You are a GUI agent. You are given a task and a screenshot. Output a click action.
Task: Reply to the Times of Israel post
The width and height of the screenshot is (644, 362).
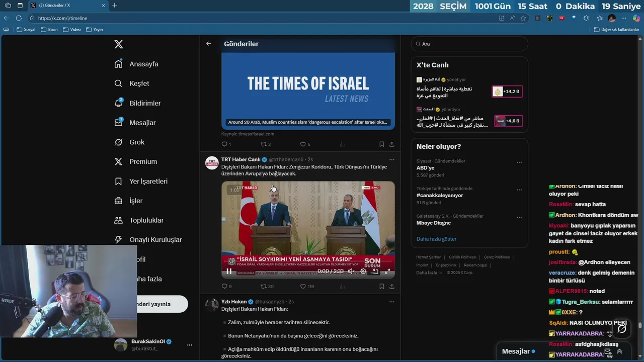click(226, 144)
